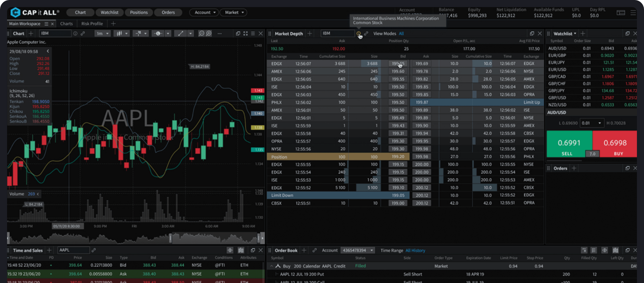This screenshot has width=644, height=283.
Task: Toggle the columns view icon in Order Book
Action: (x=615, y=250)
